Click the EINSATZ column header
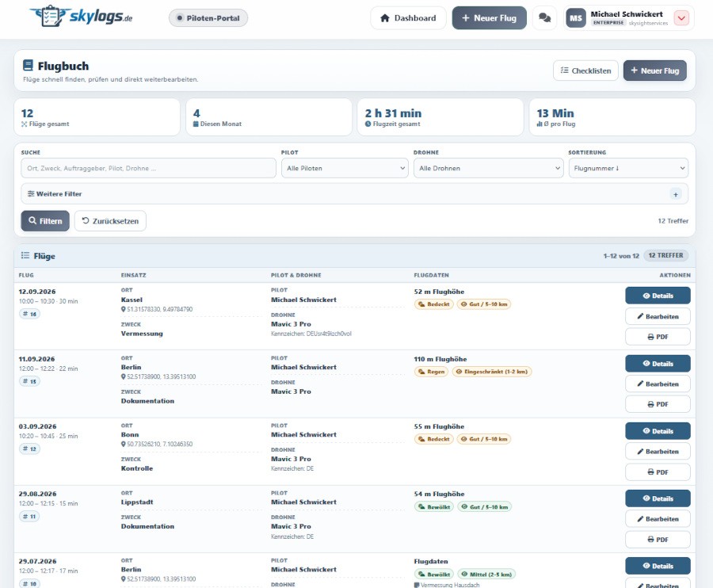Screen dimensions: 713x588 point(134,275)
